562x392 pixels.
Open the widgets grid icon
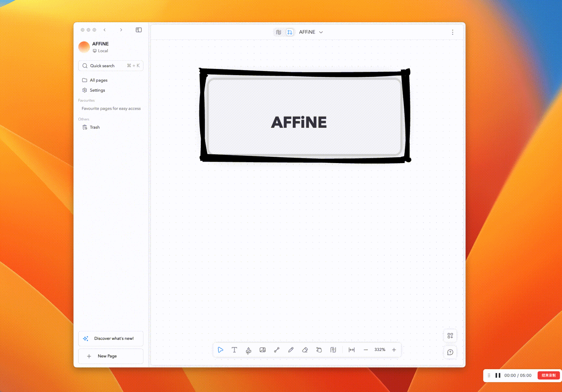pyautogui.click(x=450, y=336)
